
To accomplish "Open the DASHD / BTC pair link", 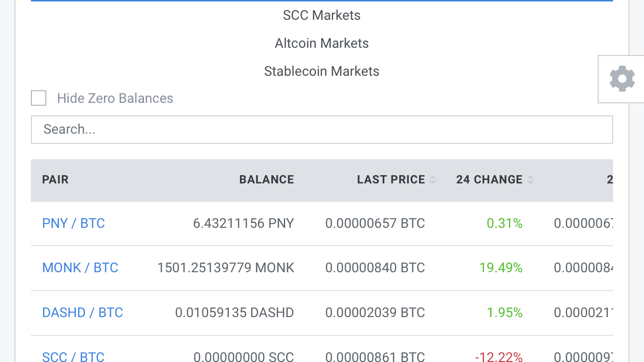I will [x=83, y=313].
